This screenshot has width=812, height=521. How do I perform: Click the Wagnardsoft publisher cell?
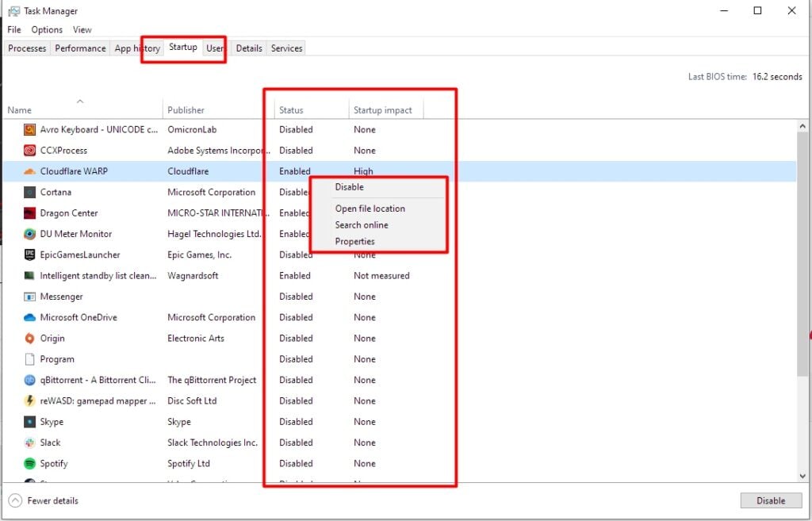(x=193, y=275)
